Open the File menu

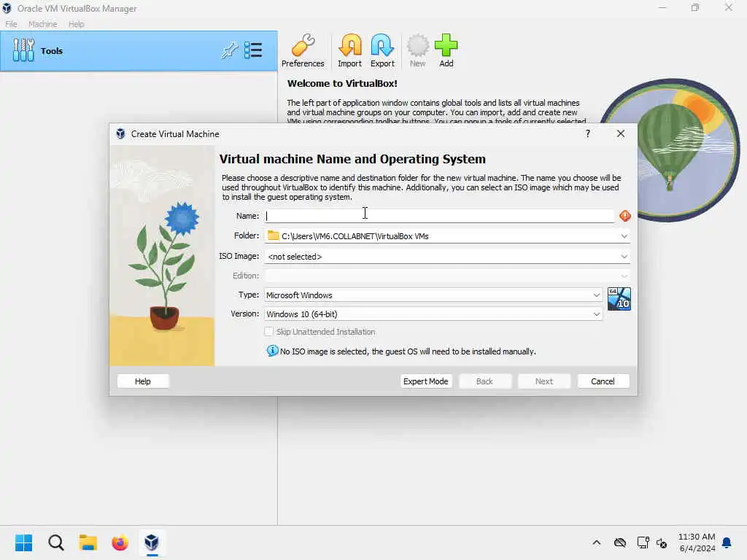point(11,24)
